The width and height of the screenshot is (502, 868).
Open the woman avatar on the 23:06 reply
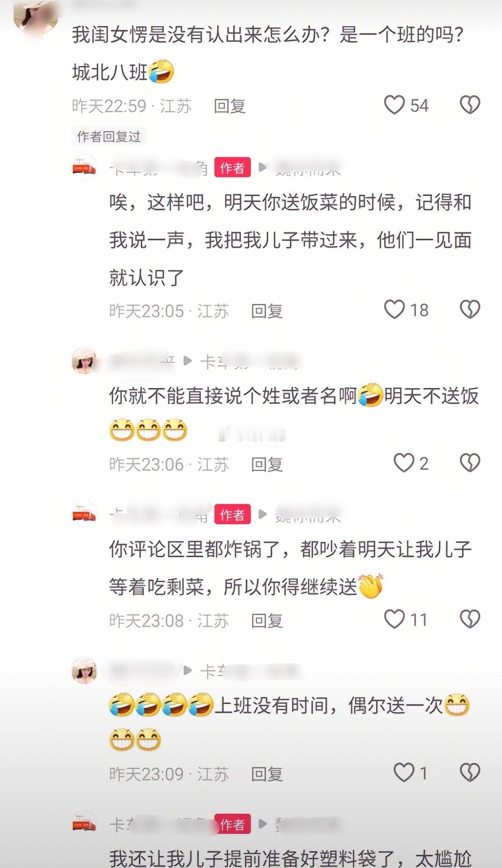click(x=84, y=361)
